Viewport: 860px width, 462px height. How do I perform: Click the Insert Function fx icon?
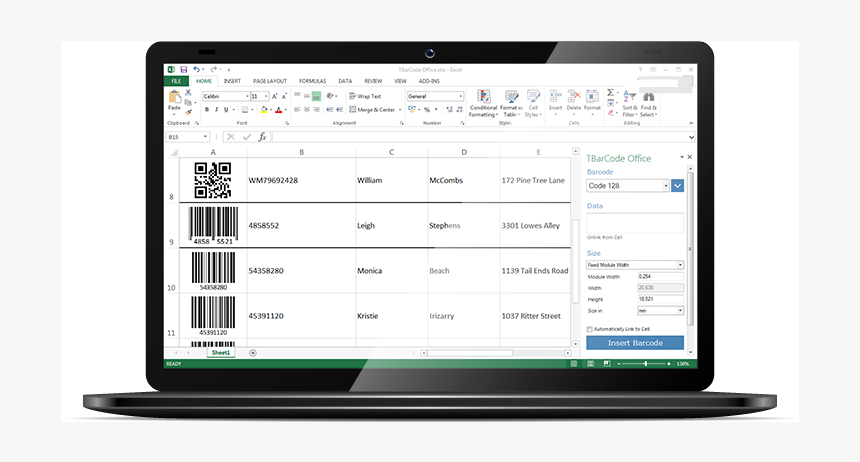coord(262,137)
